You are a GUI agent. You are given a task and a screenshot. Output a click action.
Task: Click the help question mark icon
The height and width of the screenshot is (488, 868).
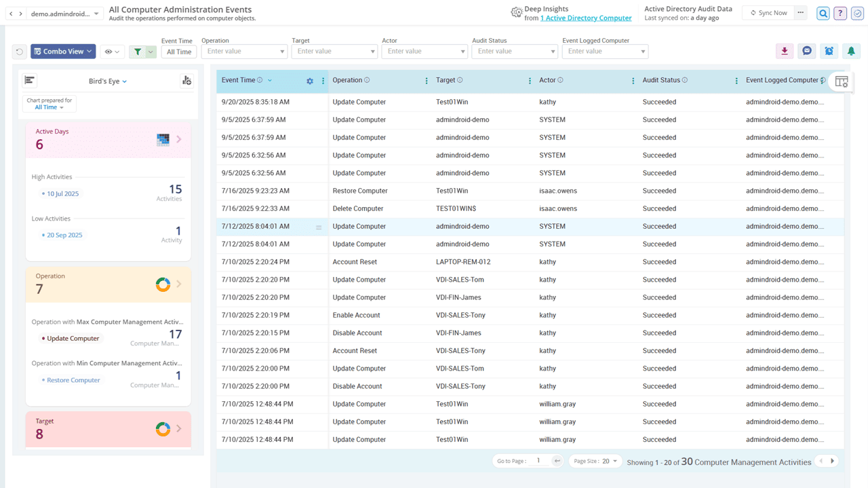pyautogui.click(x=840, y=13)
